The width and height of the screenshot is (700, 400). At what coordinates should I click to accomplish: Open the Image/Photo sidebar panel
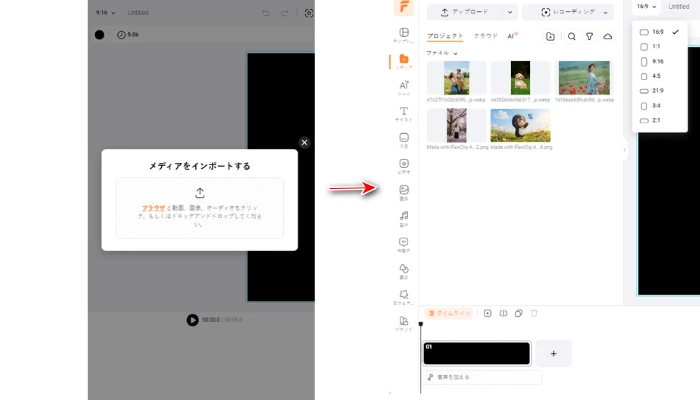pos(404,192)
